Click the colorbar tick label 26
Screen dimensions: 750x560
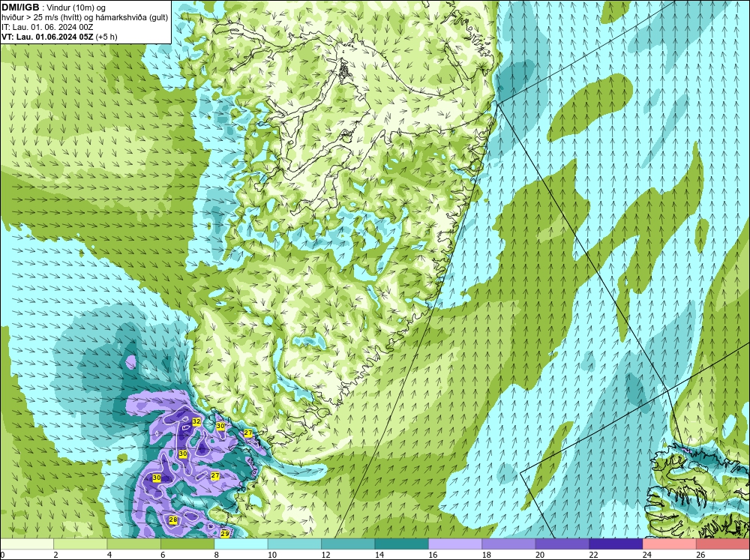700,555
